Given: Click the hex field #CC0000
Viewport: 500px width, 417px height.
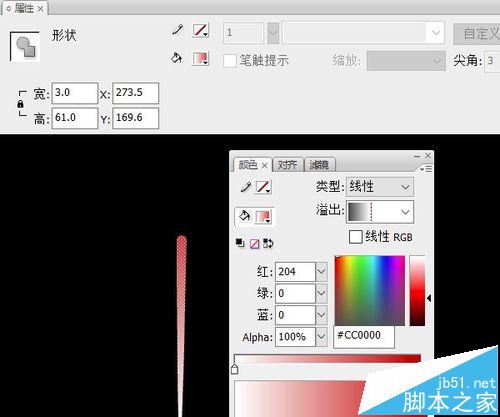Looking at the screenshot, I should 364,336.
